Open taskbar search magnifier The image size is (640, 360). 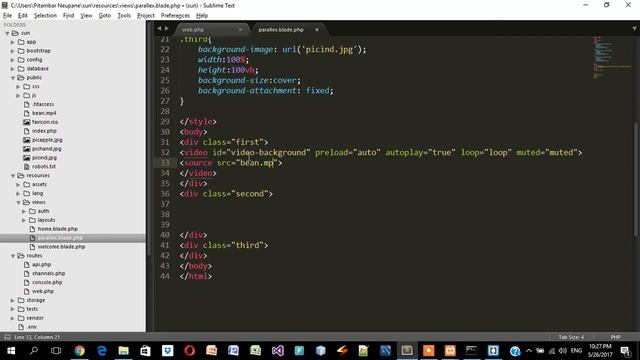34,351
